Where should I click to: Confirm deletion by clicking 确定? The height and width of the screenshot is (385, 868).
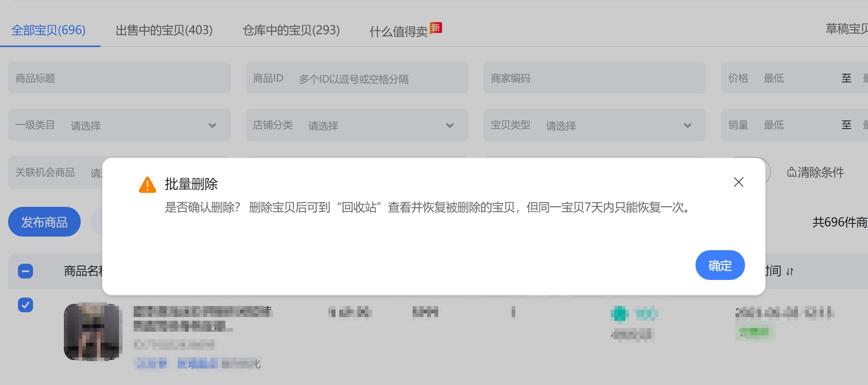720,265
